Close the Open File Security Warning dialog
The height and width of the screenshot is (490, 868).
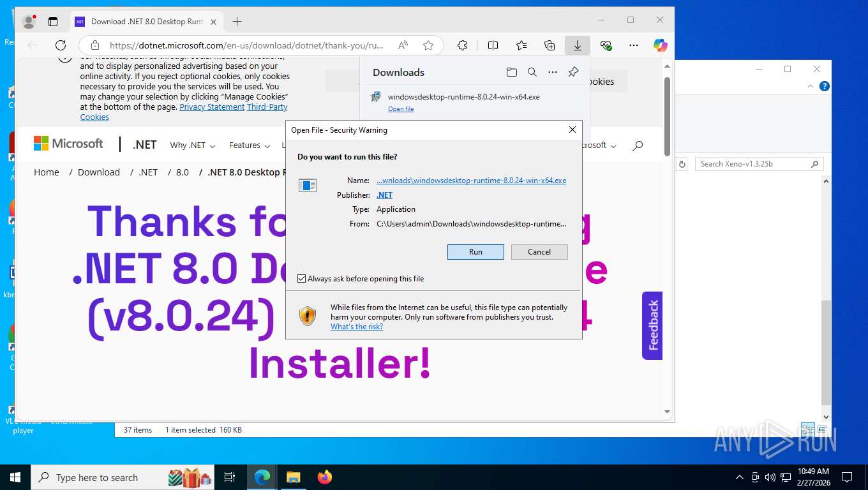click(572, 130)
